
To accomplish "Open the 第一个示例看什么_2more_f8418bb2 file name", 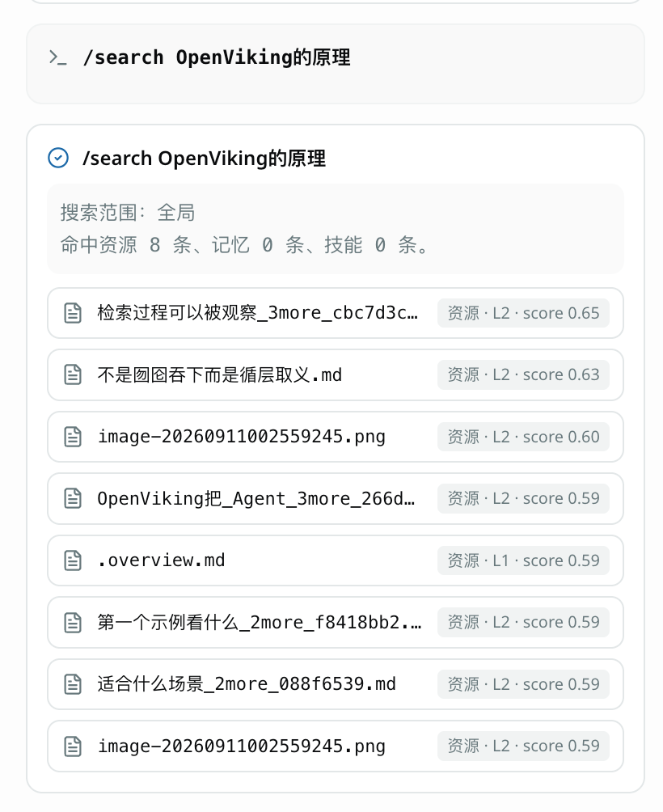I will coord(260,622).
